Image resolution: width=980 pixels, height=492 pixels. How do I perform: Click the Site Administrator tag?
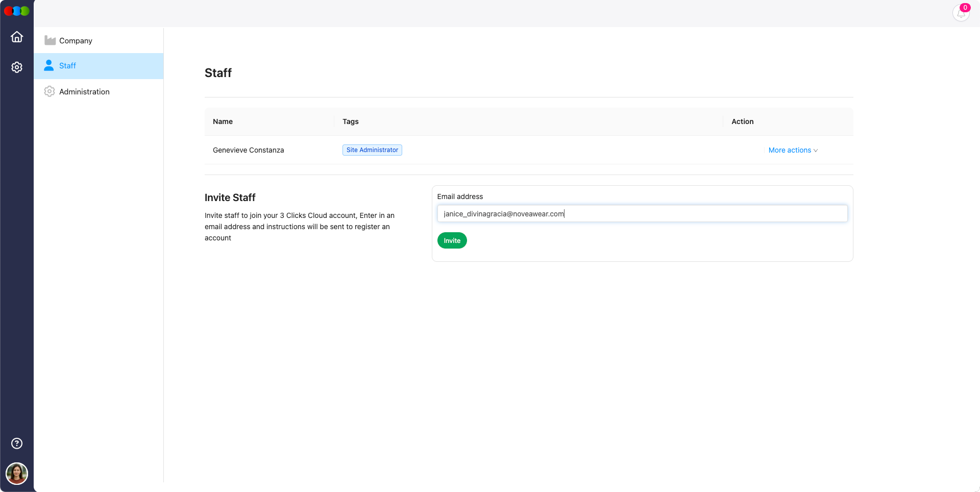(x=372, y=150)
